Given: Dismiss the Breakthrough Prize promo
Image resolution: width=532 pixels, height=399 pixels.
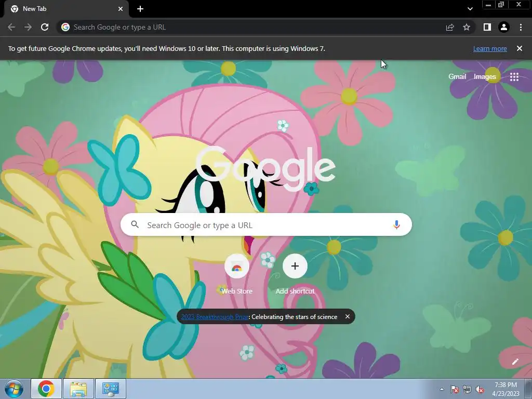Looking at the screenshot, I should tap(348, 316).
